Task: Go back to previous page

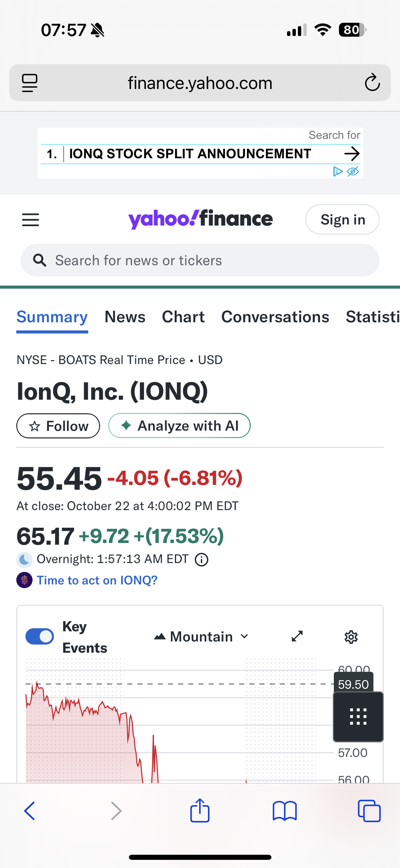Action: coord(30,811)
